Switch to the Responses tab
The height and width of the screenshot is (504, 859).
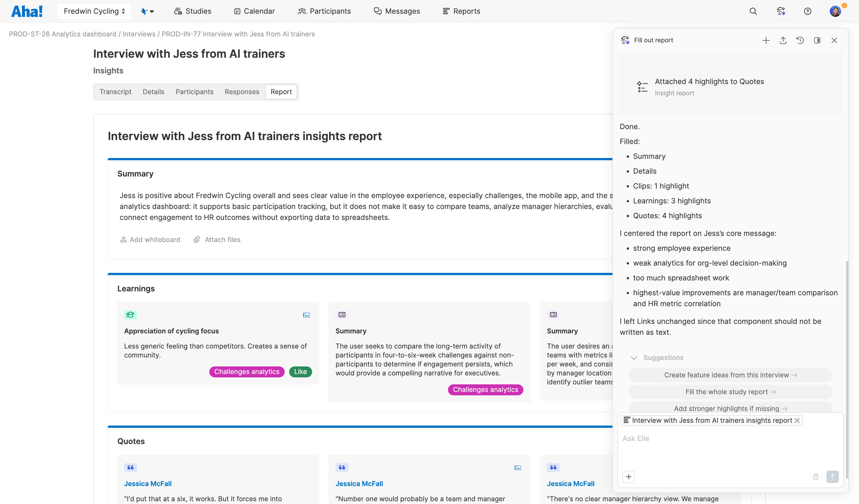(242, 92)
